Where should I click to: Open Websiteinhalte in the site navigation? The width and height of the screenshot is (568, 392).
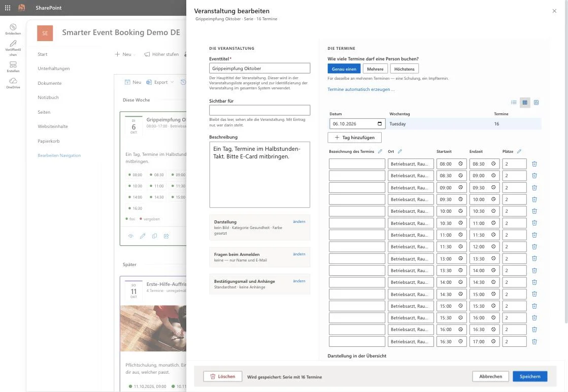[x=52, y=126]
